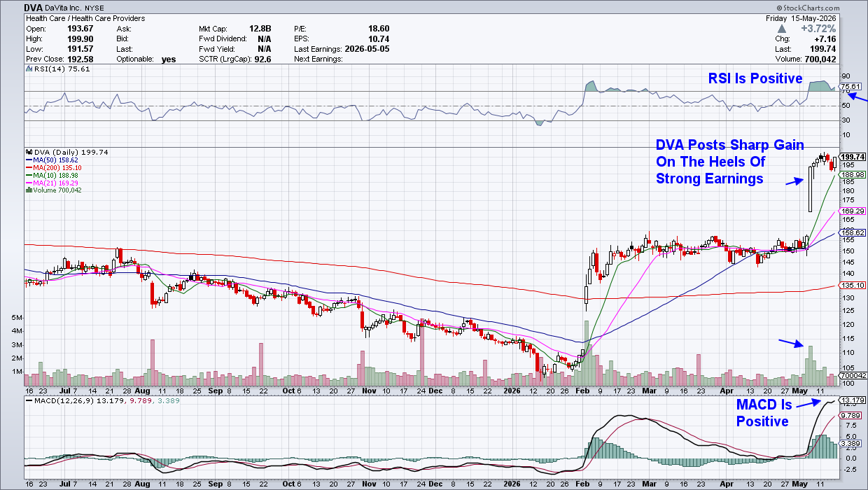Click the 'Volume 700,042' legend entry
The width and height of the screenshot is (868, 490).
[x=55, y=190]
